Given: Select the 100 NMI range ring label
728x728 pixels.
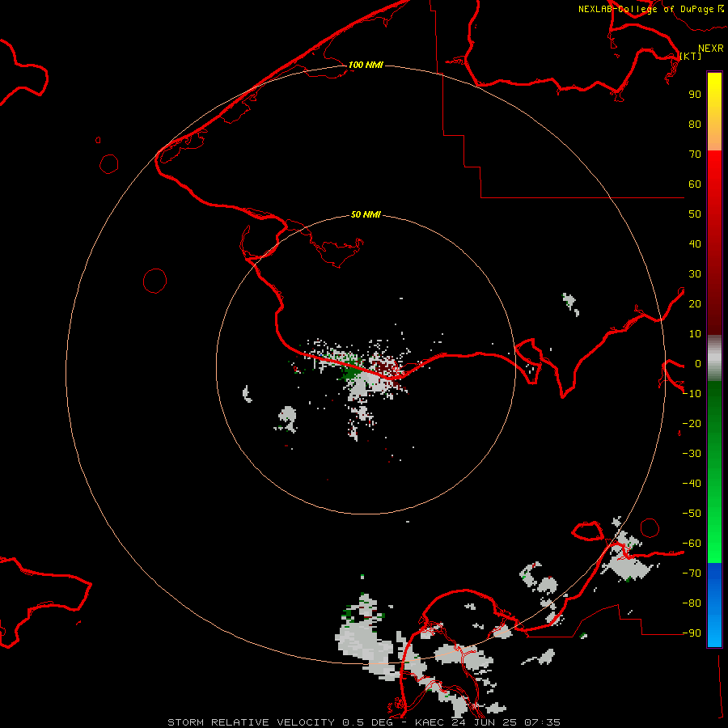Looking at the screenshot, I should coord(366,65).
